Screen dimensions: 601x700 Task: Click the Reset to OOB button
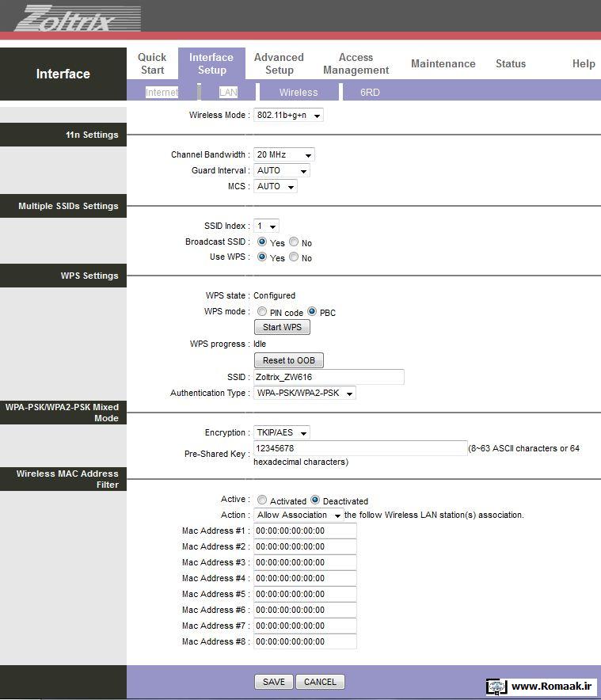tap(288, 360)
